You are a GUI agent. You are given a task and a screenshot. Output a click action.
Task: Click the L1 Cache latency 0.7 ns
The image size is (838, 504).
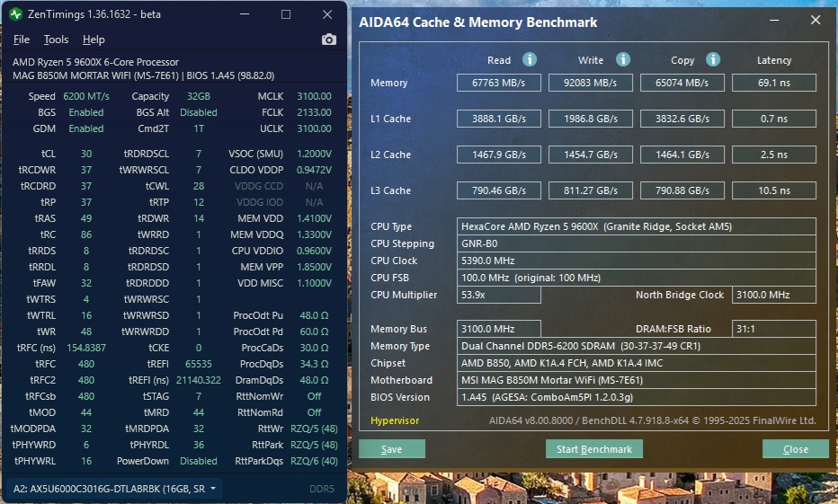(774, 119)
